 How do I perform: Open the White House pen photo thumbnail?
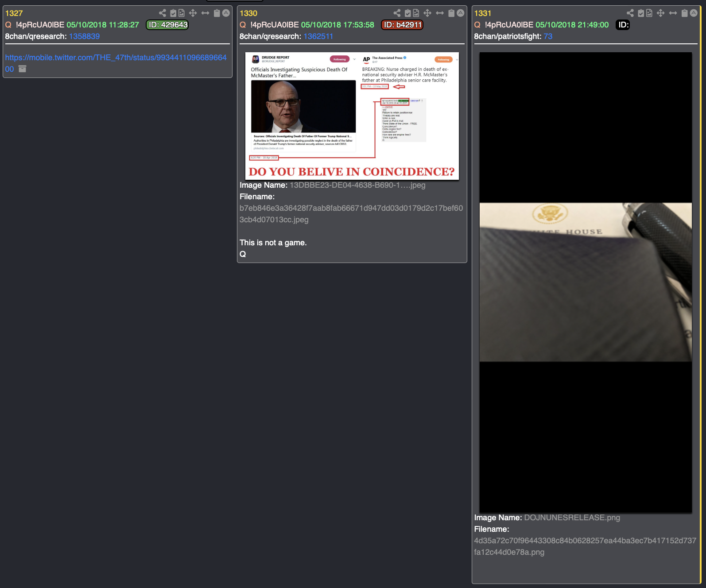coord(586,282)
